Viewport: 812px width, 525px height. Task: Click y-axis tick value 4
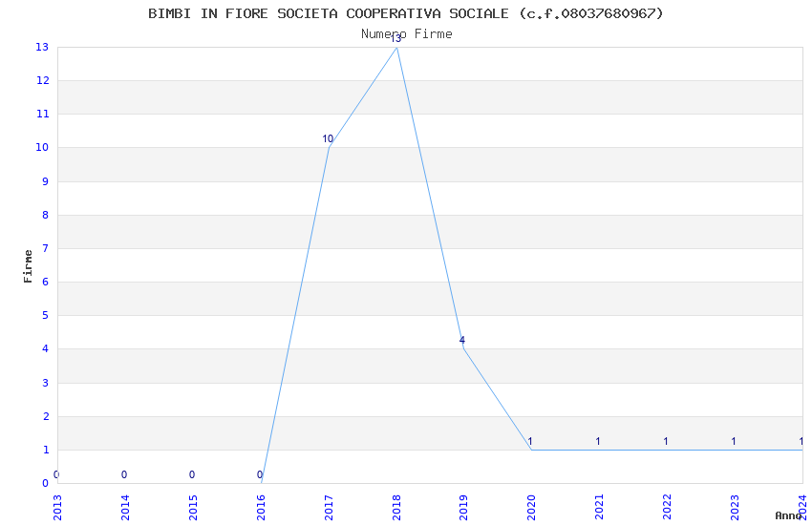[x=46, y=348]
